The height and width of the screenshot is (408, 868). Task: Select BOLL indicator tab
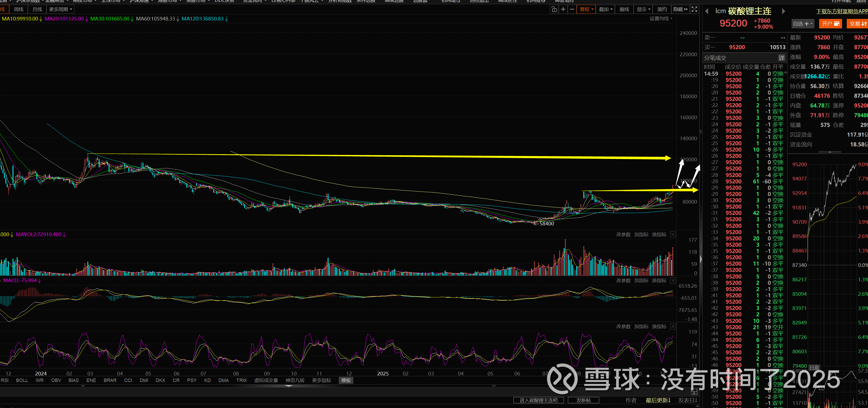22,380
